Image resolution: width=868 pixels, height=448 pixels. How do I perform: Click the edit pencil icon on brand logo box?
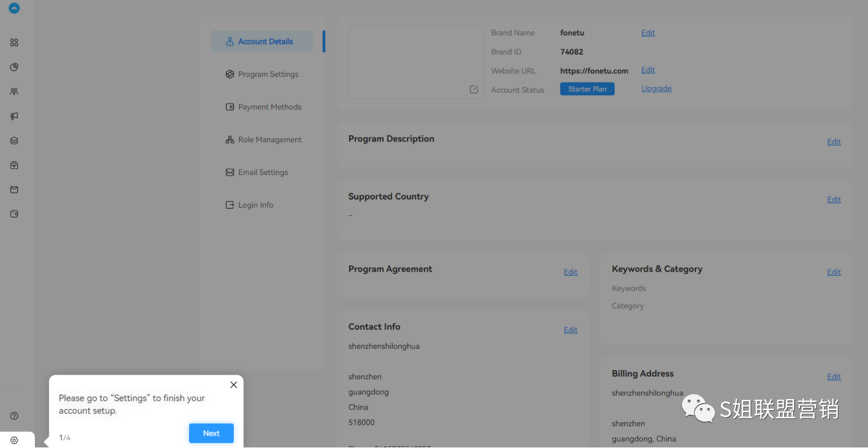click(x=474, y=89)
